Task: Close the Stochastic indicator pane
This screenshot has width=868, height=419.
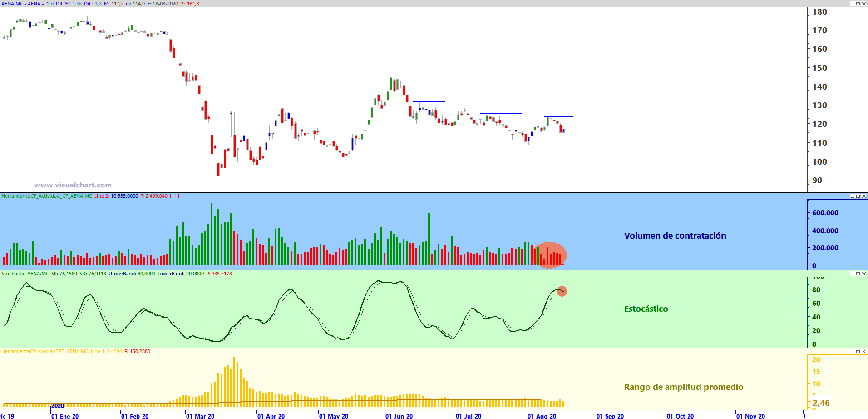Action: point(864,274)
